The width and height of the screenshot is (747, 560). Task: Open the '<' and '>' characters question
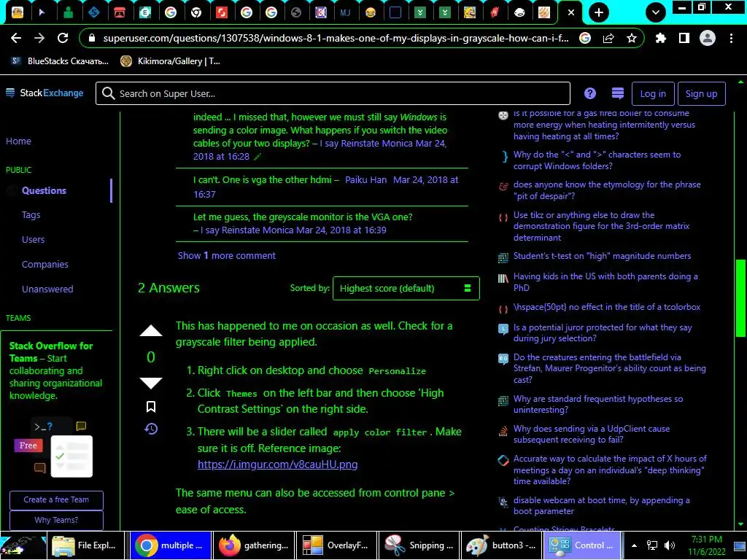(597, 160)
